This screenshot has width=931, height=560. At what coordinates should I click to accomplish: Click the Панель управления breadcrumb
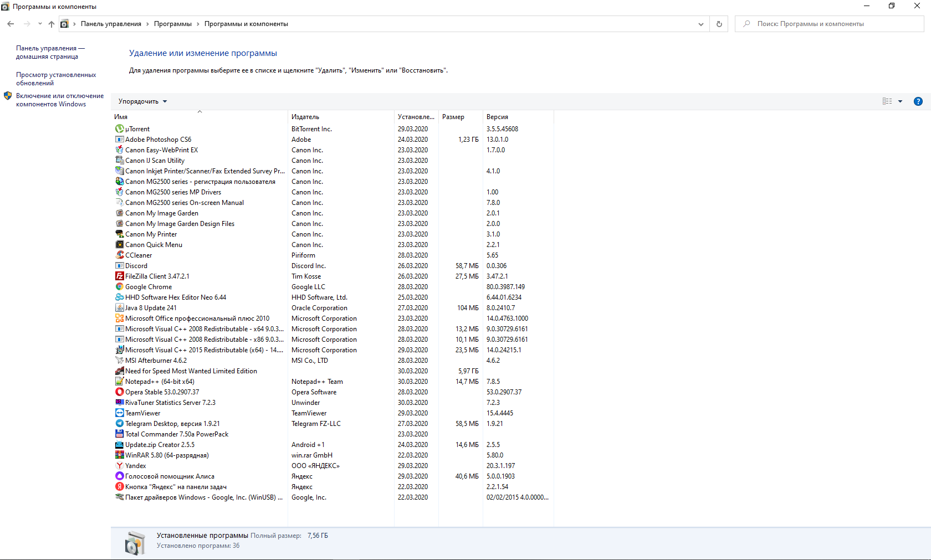[111, 24]
